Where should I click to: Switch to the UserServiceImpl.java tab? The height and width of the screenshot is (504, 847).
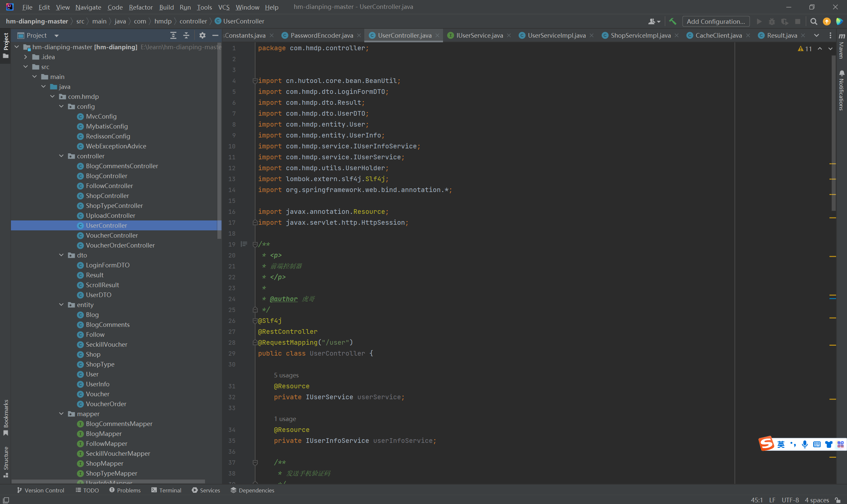click(x=556, y=35)
